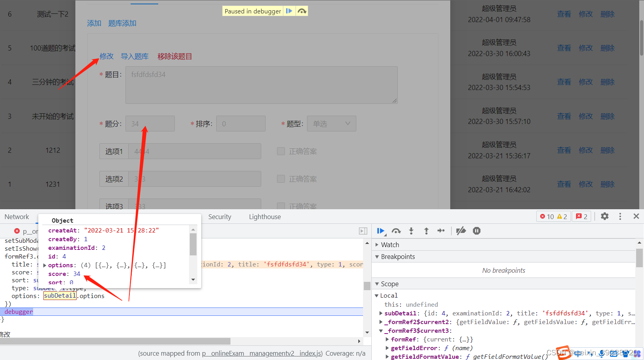Toggle the sources sidebar pane icon
Image resolution: width=644 pixels, height=360 pixels.
pos(363,231)
